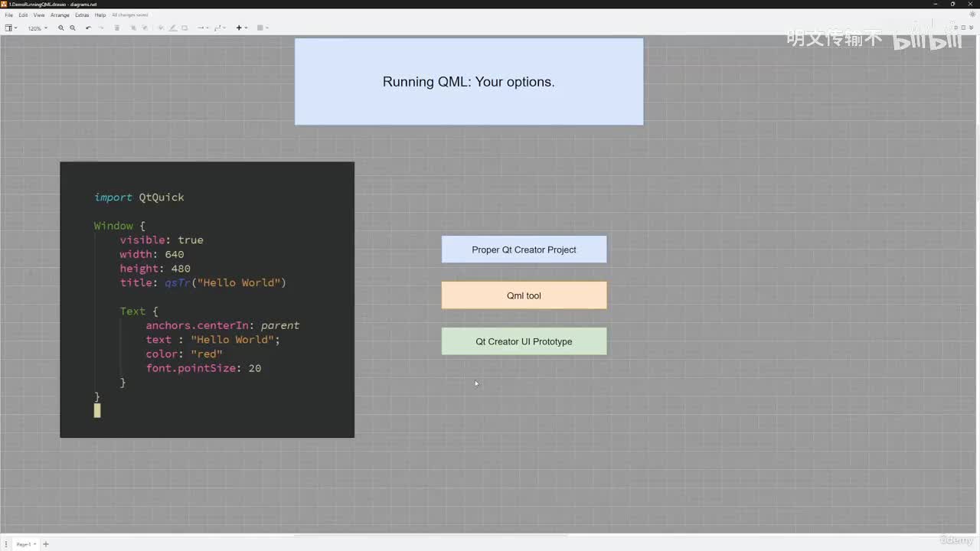Open the Edit menu
Viewport: 980px width, 551px height.
(x=23, y=15)
